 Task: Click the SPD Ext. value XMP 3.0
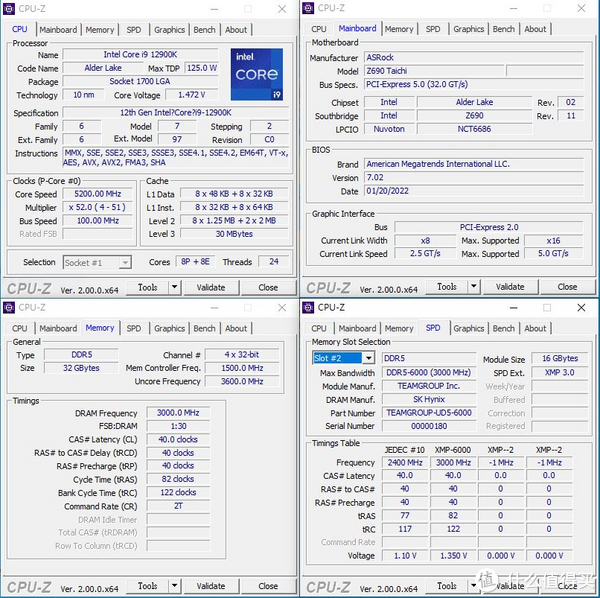tap(560, 372)
